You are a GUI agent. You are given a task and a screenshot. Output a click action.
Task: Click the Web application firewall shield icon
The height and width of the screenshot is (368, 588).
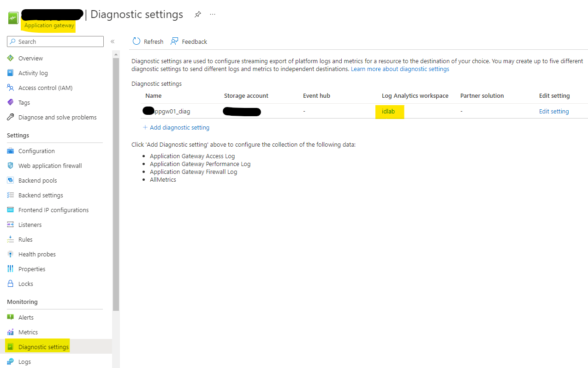coord(11,166)
